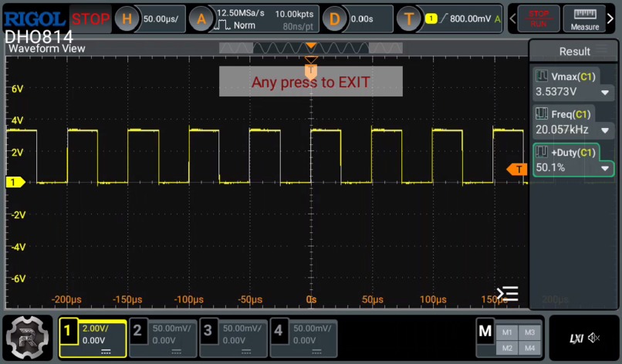Toggle the STOP/RUN button

point(539,19)
